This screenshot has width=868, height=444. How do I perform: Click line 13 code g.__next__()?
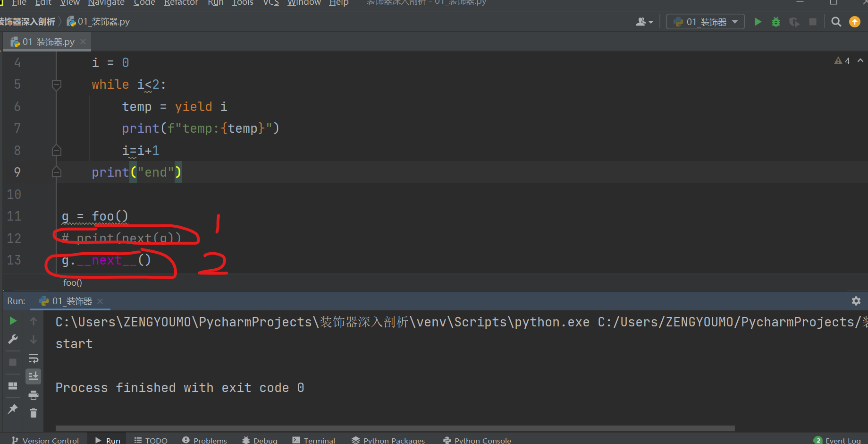point(106,260)
